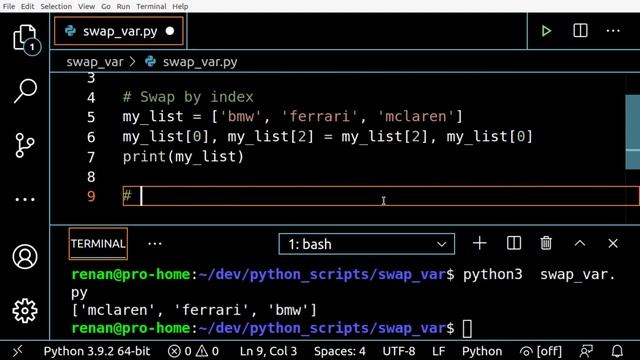The width and height of the screenshot is (640, 360).
Task: Open the errors and warnings problems indicator
Action: click(x=193, y=351)
